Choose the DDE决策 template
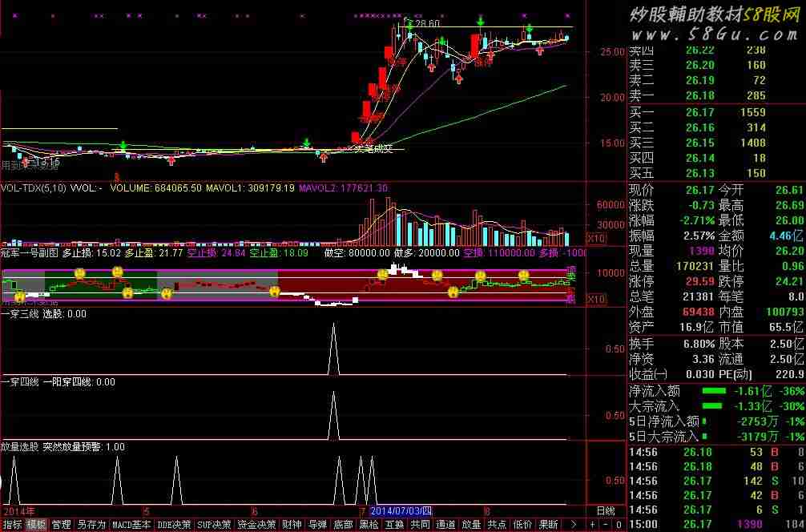Screen dimensions: 806x532 [174, 525]
